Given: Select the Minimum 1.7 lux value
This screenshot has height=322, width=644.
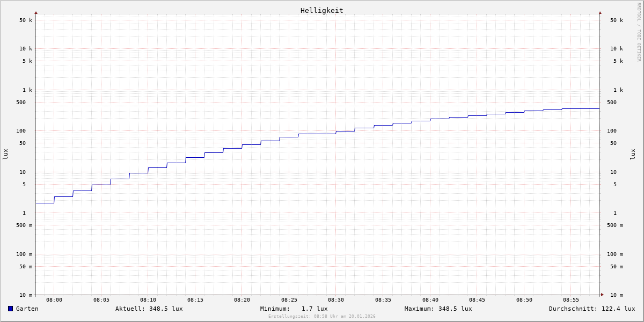Looking at the screenshot, I should 314,309.
